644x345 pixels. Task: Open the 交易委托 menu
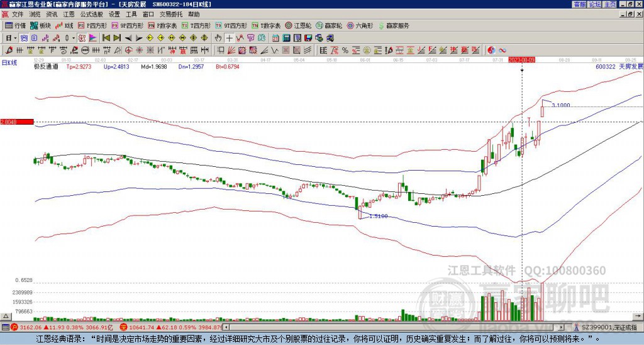click(x=171, y=14)
